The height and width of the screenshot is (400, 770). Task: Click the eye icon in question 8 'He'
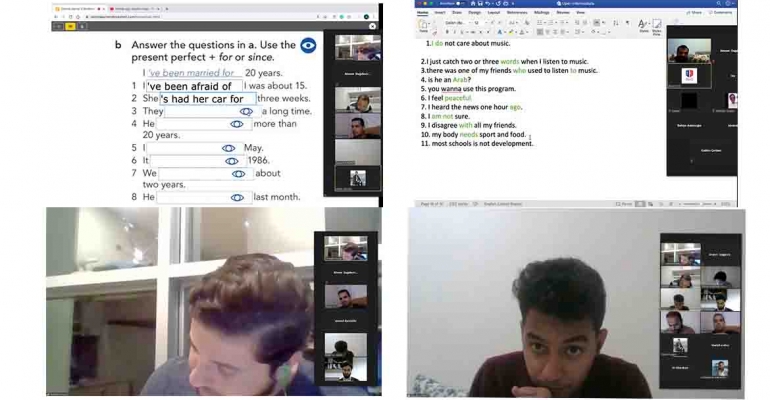tap(237, 197)
